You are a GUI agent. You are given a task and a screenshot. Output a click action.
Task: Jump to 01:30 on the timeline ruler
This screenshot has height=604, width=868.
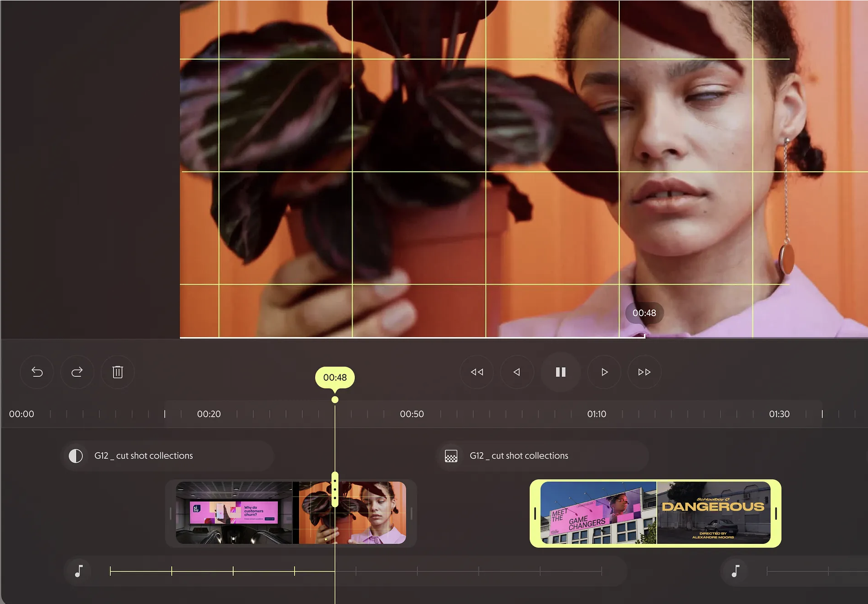coord(779,414)
